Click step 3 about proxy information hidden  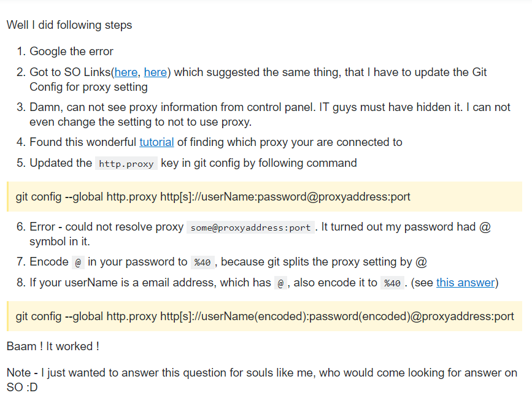click(270, 115)
